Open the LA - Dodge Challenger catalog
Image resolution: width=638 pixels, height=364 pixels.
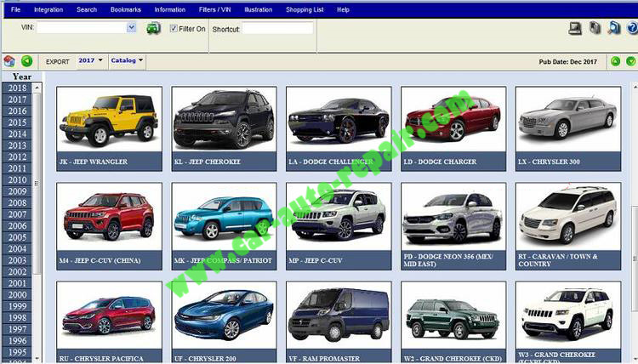(x=339, y=128)
